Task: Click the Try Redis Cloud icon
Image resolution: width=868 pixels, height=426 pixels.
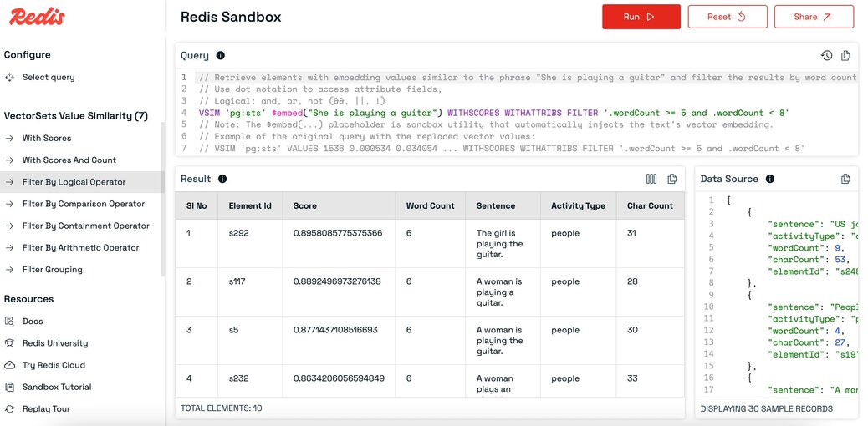Action: pos(9,365)
